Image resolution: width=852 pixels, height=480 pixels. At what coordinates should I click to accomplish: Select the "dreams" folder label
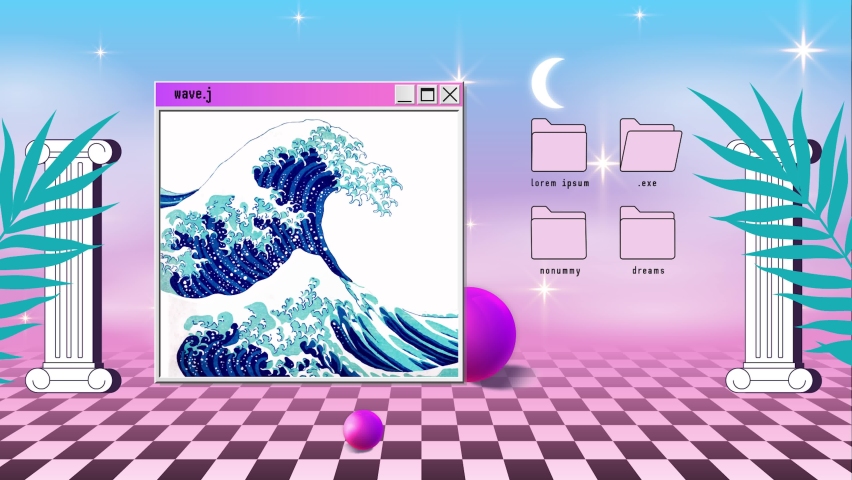pos(648,271)
